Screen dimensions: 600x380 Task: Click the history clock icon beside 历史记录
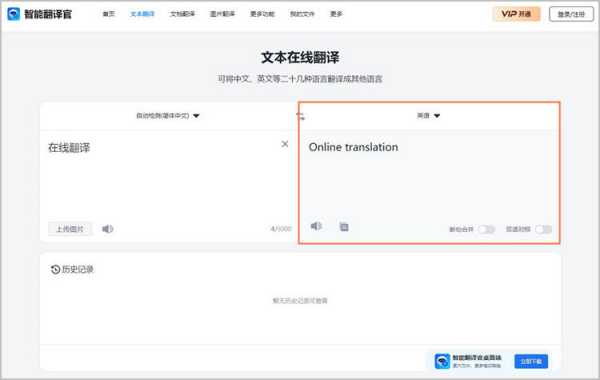click(x=55, y=269)
